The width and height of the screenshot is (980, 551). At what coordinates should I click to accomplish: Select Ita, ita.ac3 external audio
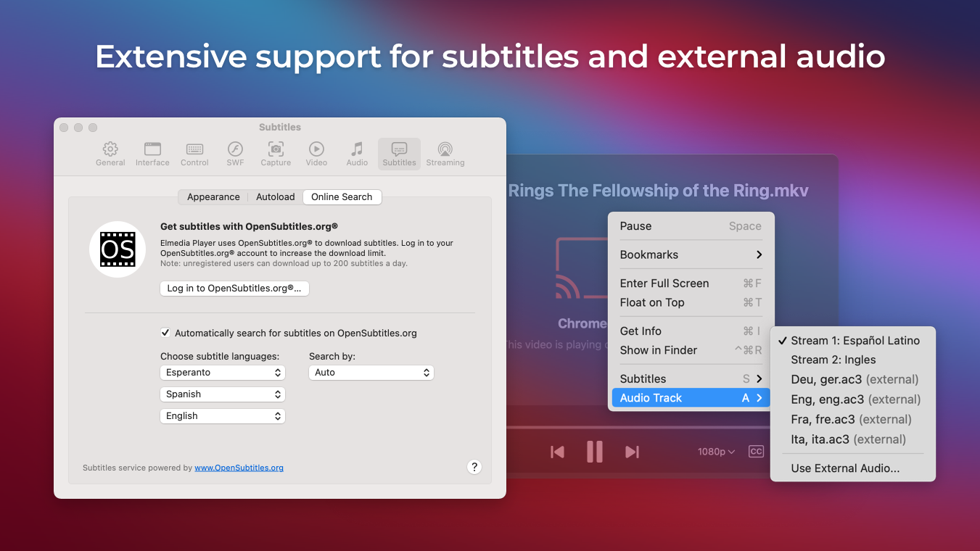(853, 439)
